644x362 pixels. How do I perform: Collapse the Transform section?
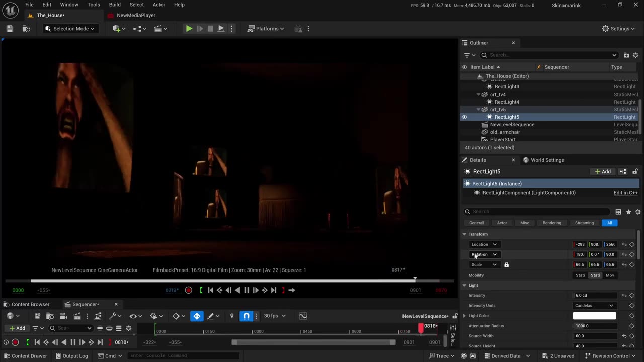pos(464,234)
